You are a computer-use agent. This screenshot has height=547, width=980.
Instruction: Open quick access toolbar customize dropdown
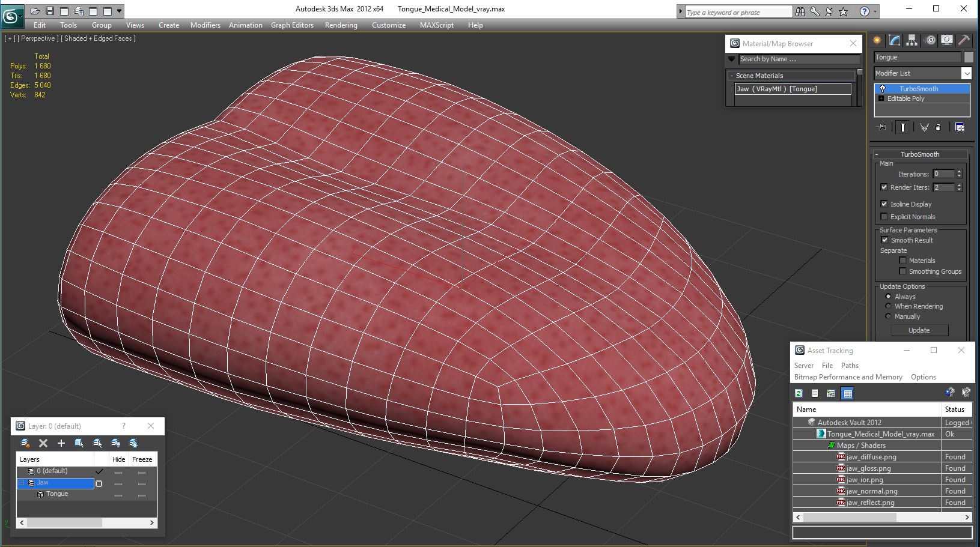(x=119, y=11)
